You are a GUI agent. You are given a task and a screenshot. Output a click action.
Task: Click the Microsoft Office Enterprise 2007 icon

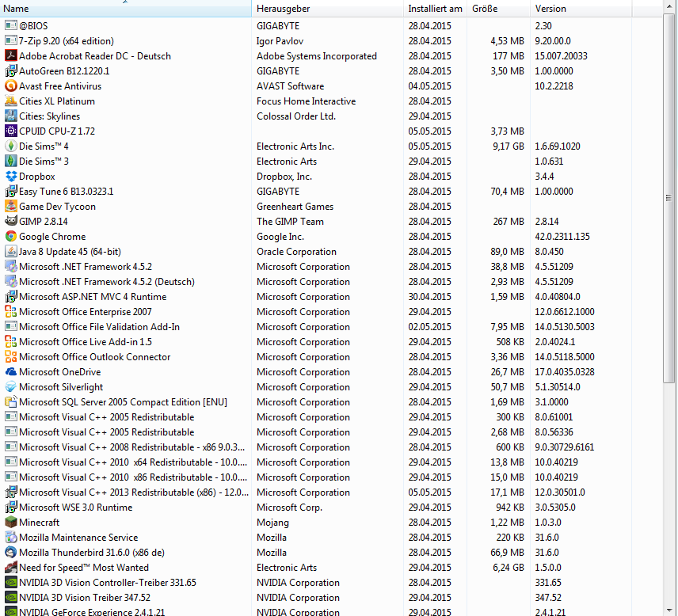[11, 311]
